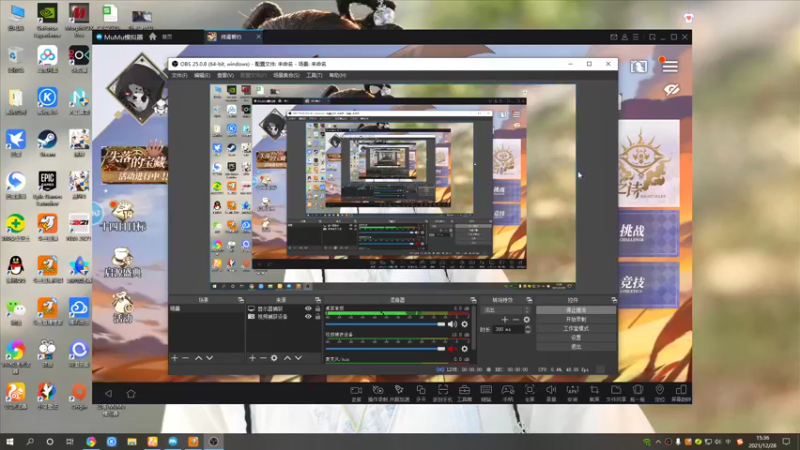Move scene up in Scenes panel
800x450 pixels.
pyautogui.click(x=198, y=358)
